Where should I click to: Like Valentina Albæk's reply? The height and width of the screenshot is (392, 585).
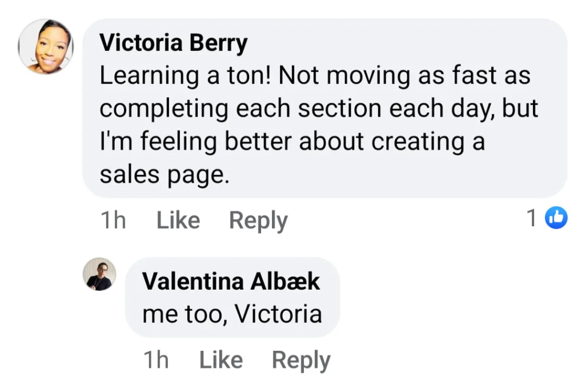click(221, 360)
